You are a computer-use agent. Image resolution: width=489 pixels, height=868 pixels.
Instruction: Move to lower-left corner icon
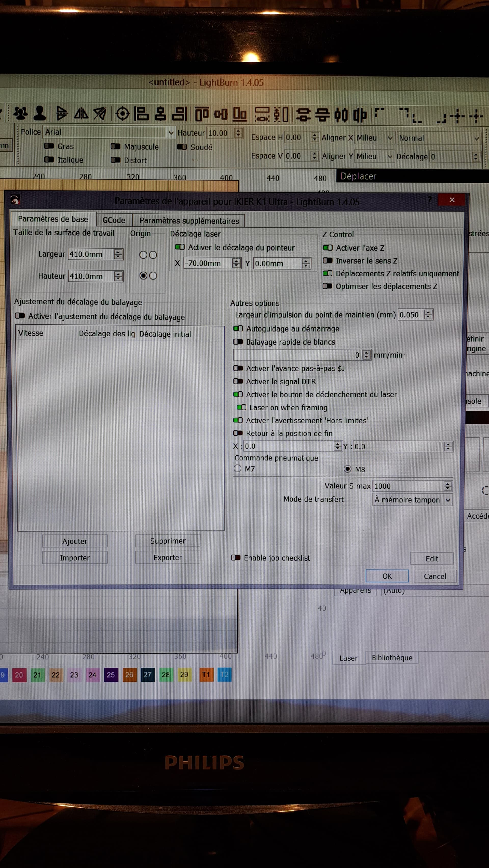pyautogui.click(x=417, y=119)
